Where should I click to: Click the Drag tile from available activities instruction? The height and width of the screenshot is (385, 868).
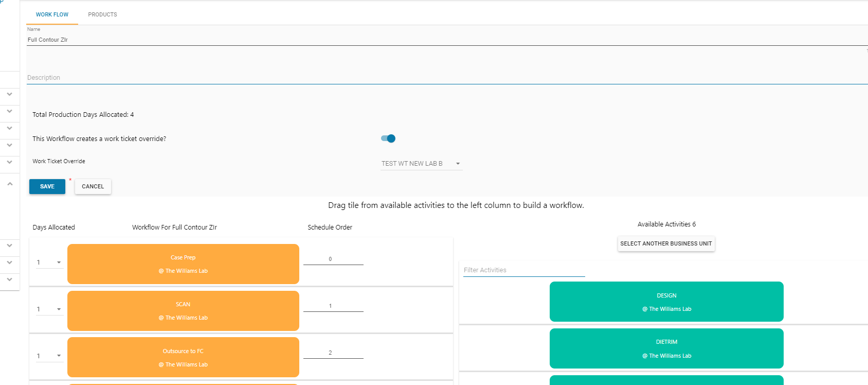pos(456,205)
